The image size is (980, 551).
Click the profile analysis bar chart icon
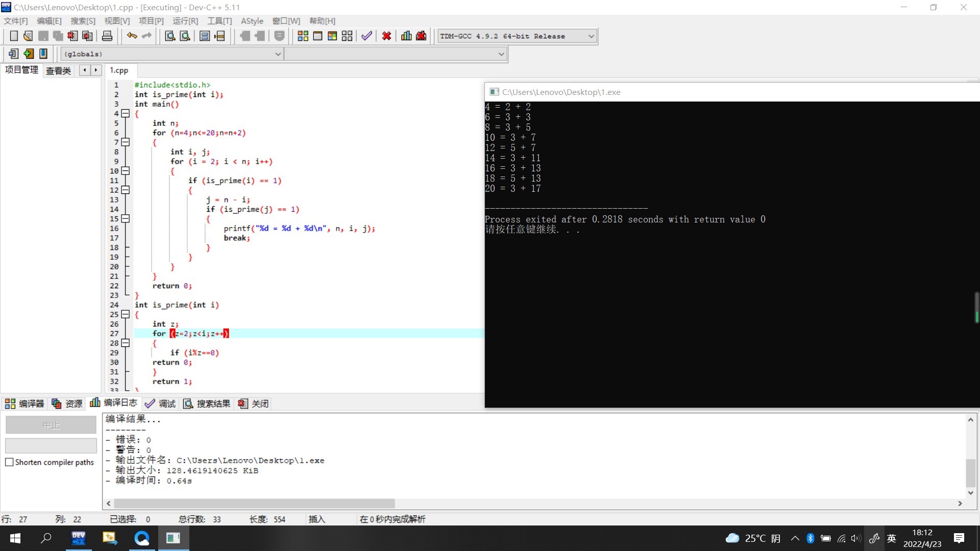(x=406, y=36)
